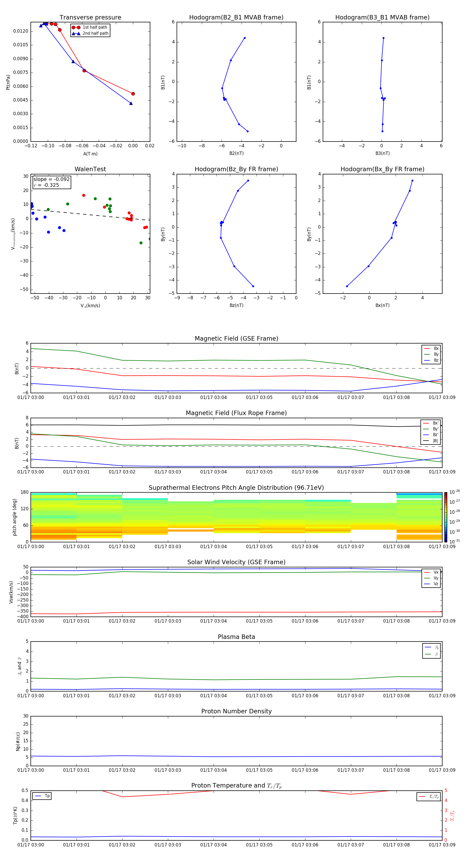The image size is (473, 868).
Task: Click 'Bz' legend entry in GSE magnetic field plot
Action: coord(431,360)
